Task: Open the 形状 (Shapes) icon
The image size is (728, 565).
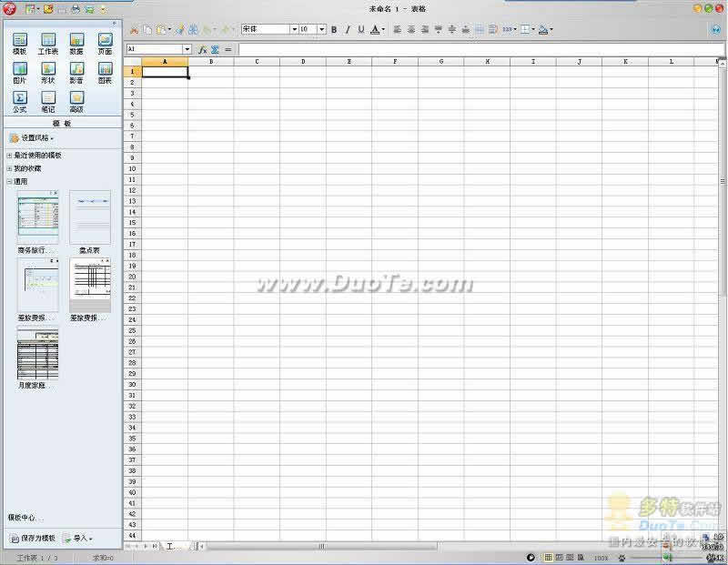Action: [48, 70]
